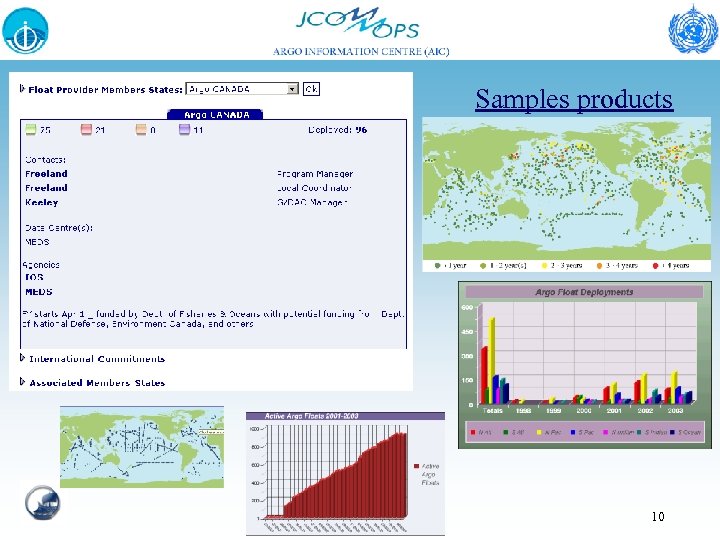
Task: Click the purple float status icon showing 11
Action: 184,129
